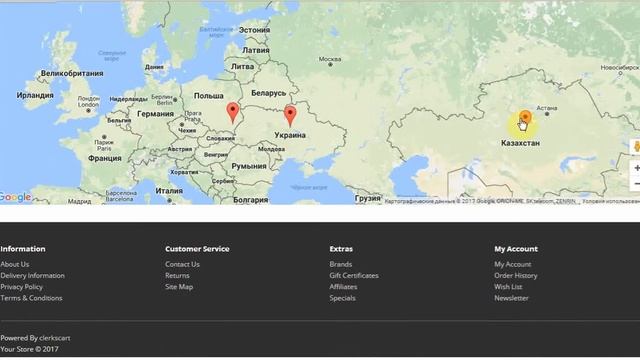
Task: Click the My Account footer heading
Action: coord(516,249)
